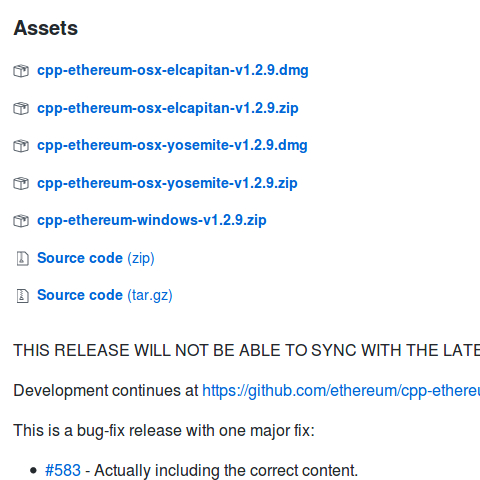Click package icon beside yosemite-v1.2.9.zip
The image size is (480, 480).
pyautogui.click(x=21, y=183)
